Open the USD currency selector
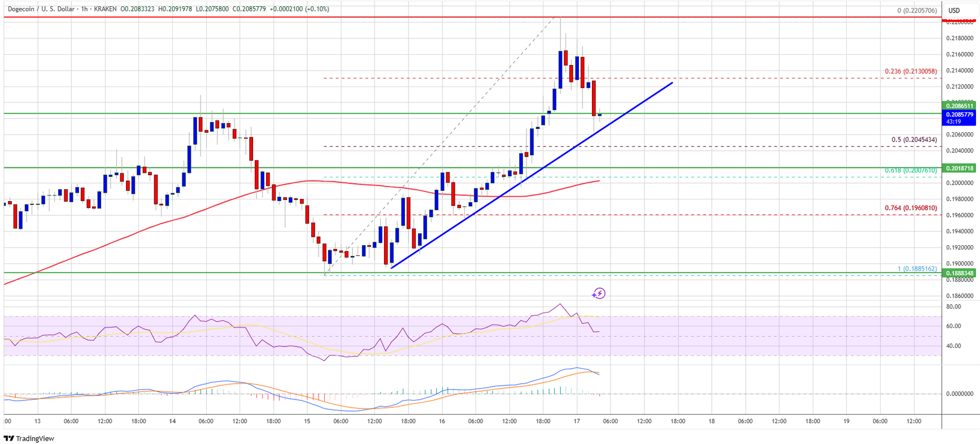This screenshot has width=980, height=444. [954, 10]
